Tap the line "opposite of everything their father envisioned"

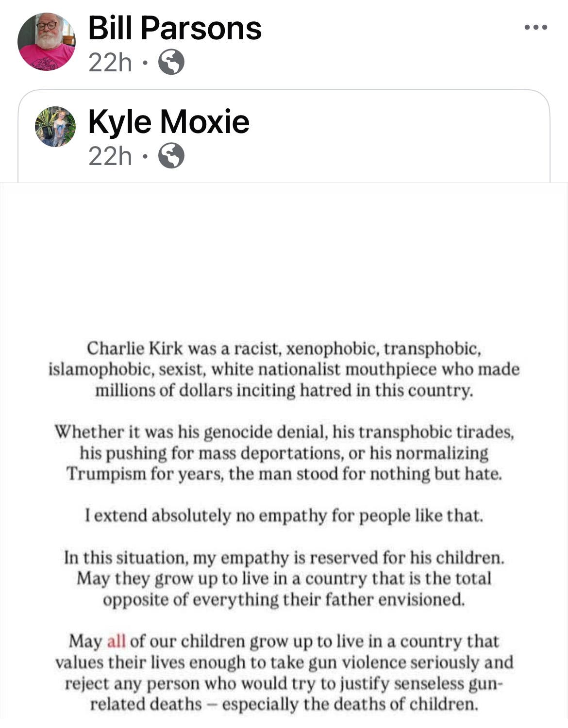pyautogui.click(x=284, y=600)
